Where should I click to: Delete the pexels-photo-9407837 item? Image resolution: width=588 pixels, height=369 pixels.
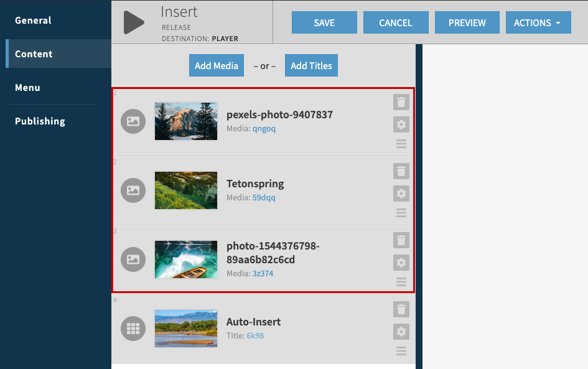click(x=401, y=102)
